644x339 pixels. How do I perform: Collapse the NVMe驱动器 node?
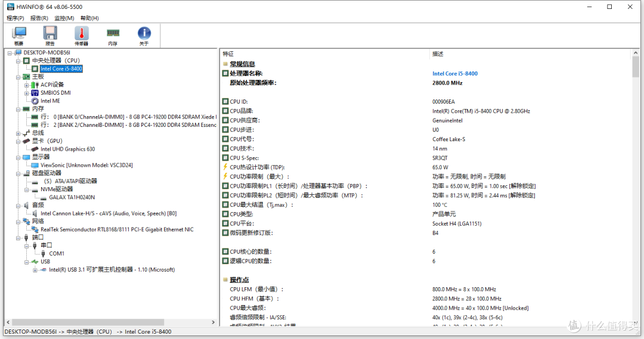(x=27, y=189)
